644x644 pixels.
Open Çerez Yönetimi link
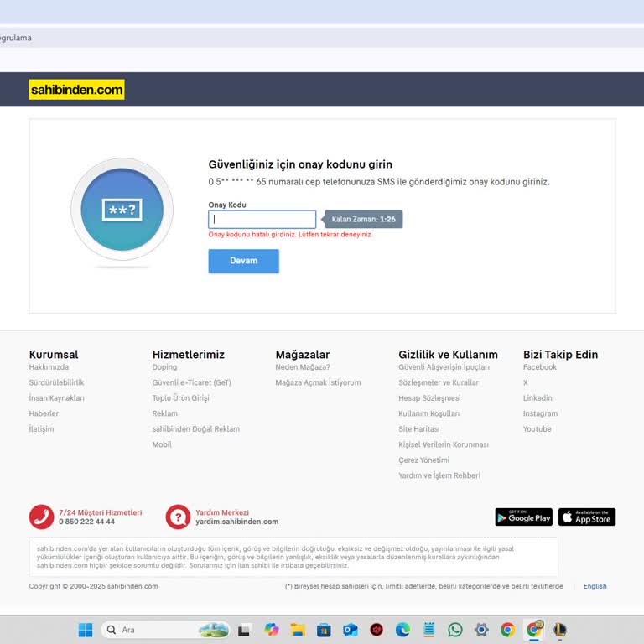click(x=423, y=460)
